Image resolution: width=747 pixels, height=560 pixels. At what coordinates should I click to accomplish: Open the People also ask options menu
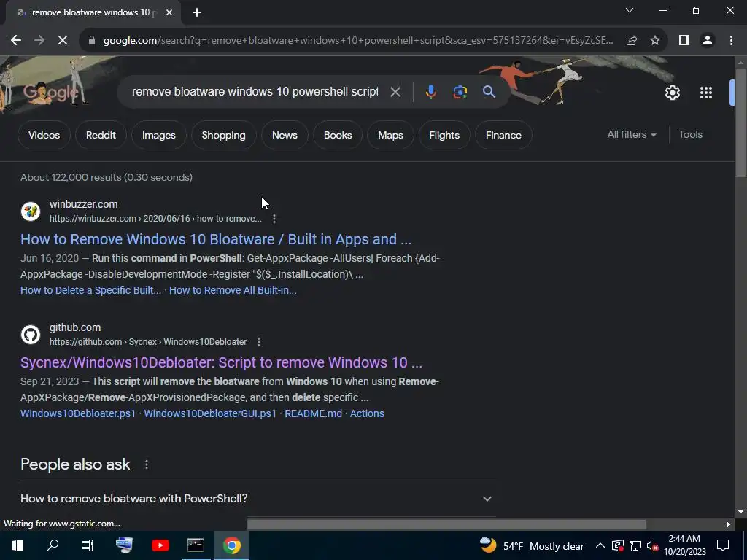pos(146,464)
